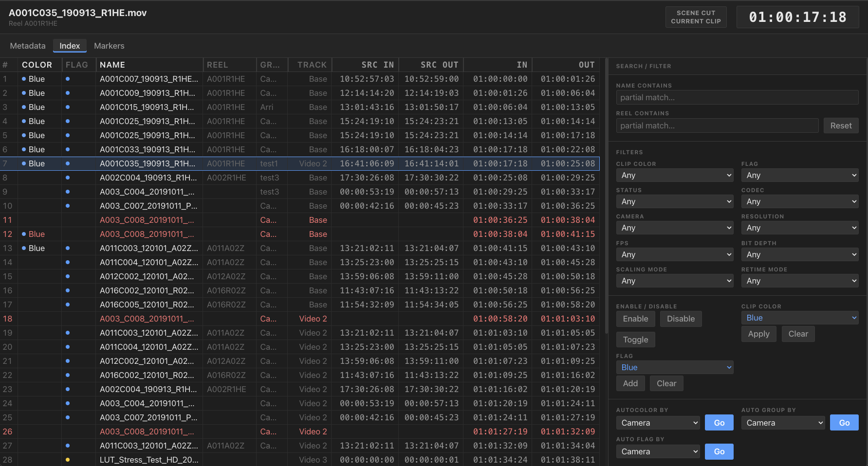Open the Blue flag selector dropdown
This screenshot has height=466, width=868.
pyautogui.click(x=675, y=367)
